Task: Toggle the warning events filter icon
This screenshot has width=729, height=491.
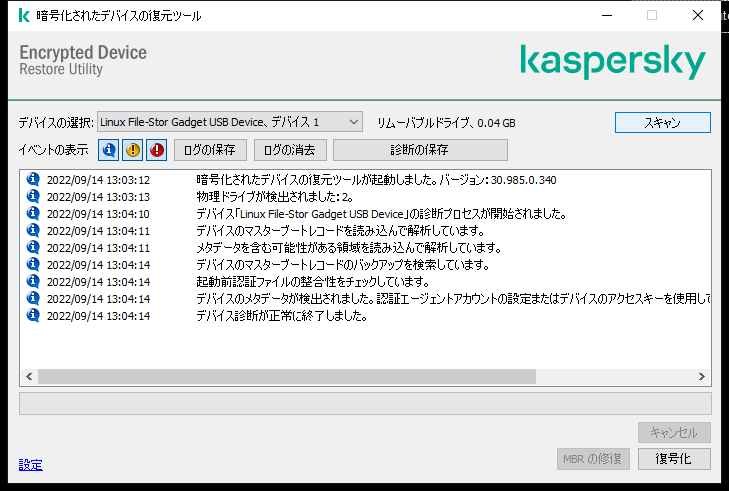Action: click(x=133, y=150)
